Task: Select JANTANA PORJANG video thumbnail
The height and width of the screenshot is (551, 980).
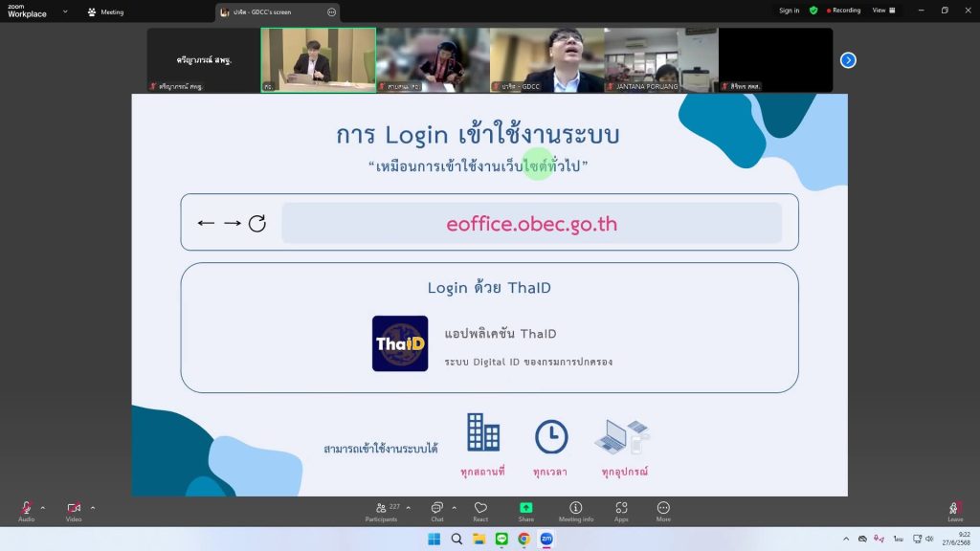Action: [661, 60]
